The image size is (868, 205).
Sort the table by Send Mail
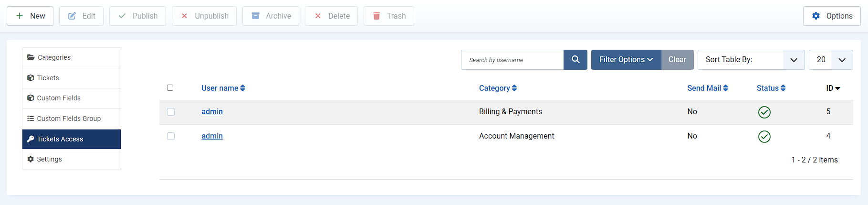[708, 88]
